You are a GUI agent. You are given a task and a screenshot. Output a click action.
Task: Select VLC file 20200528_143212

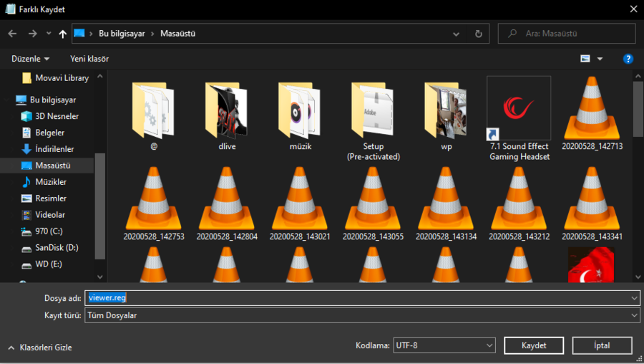(519, 203)
